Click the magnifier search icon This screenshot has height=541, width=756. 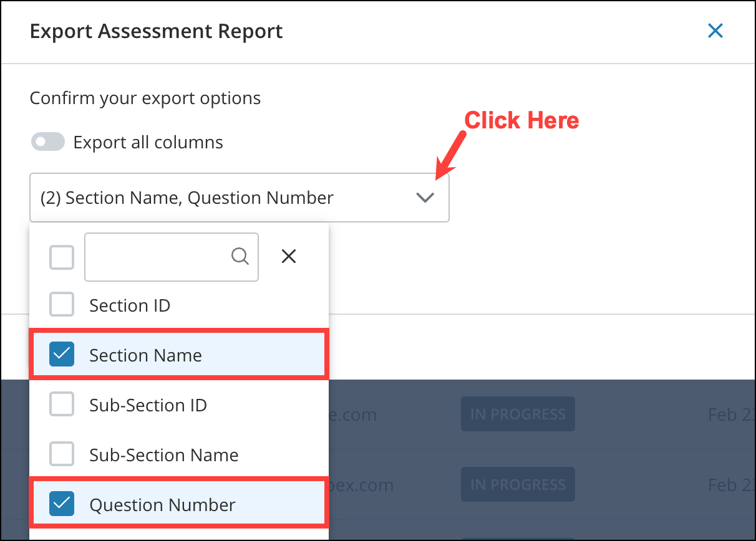240,256
